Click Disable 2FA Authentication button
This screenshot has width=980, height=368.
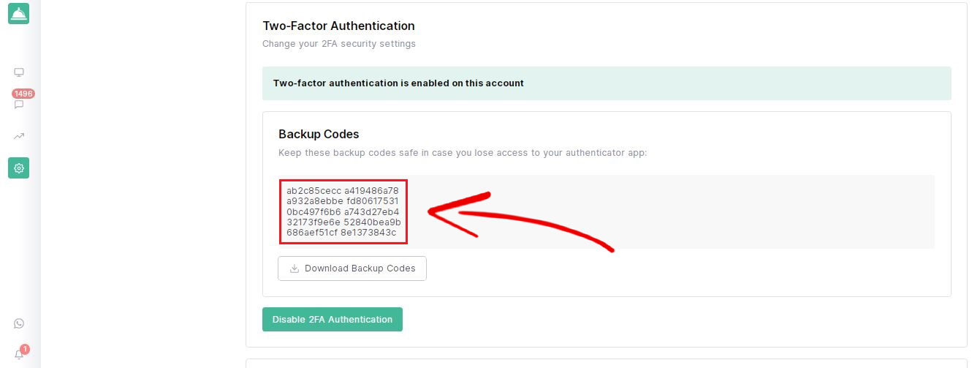[x=333, y=320]
